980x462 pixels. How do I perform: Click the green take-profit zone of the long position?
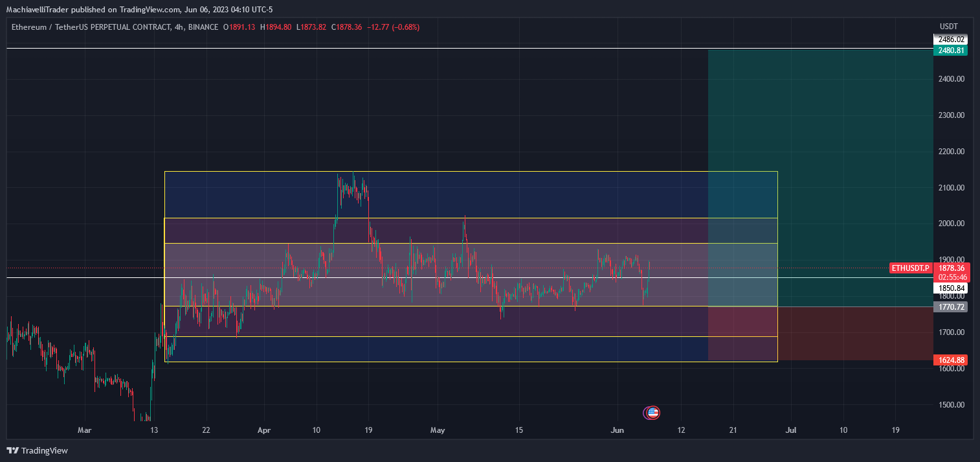click(x=821, y=178)
